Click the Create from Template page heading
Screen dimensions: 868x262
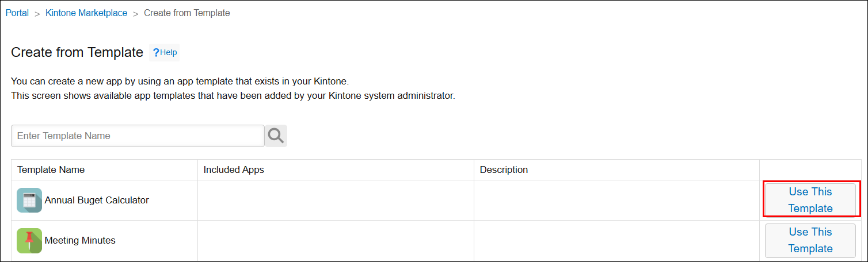point(77,53)
